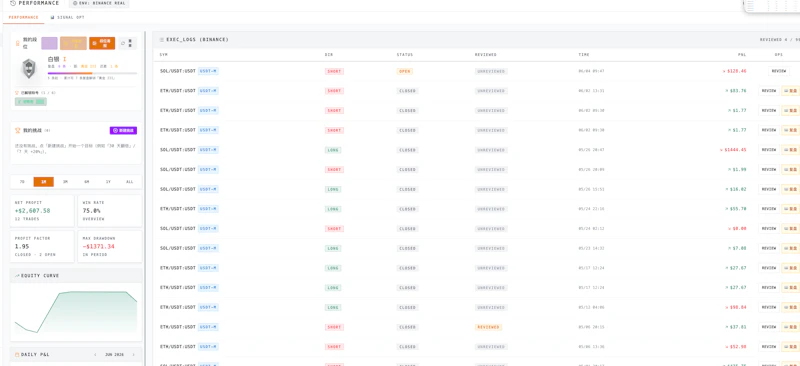Click REVIEW in the -$1444.45 SOL row
The height and width of the screenshot is (366, 800).
(x=768, y=150)
